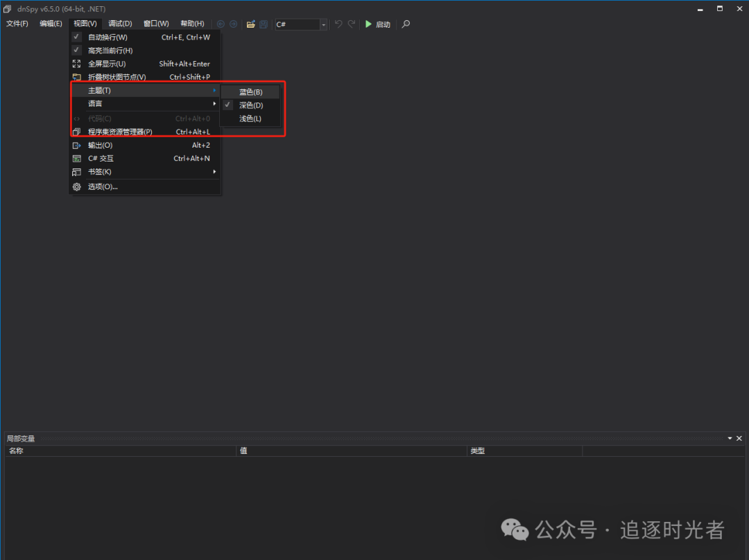Navigate forward with the toolbar arrow
Image resolution: width=749 pixels, height=560 pixels.
click(x=233, y=24)
